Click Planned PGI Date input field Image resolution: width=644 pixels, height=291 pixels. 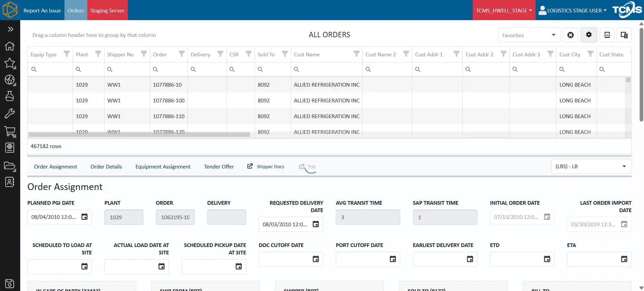click(54, 217)
